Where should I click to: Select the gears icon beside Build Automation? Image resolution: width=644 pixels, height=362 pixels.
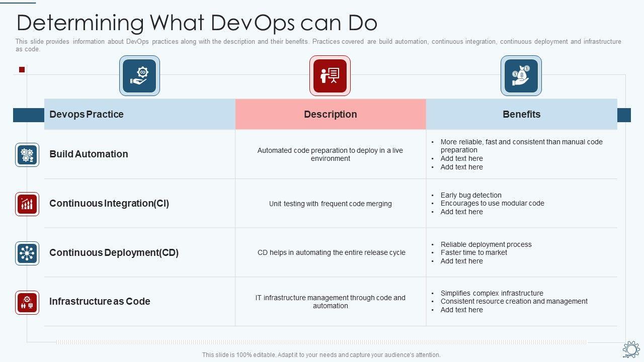coord(27,155)
